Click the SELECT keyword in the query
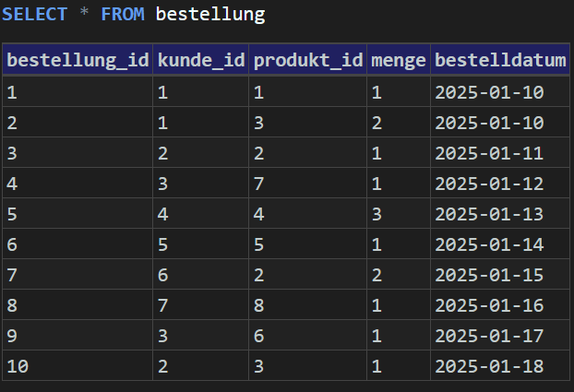This screenshot has height=392, width=574. pos(34,15)
